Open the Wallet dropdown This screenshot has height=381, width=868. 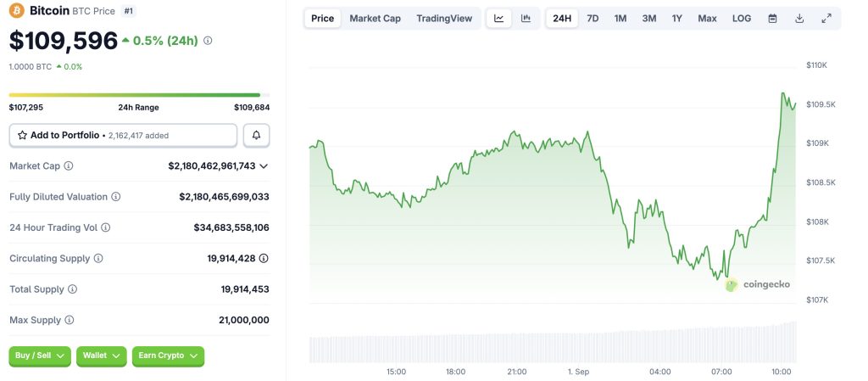pos(102,356)
